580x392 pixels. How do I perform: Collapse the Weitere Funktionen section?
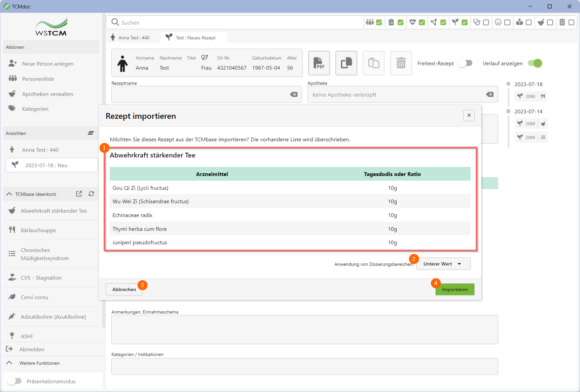[x=9, y=363]
